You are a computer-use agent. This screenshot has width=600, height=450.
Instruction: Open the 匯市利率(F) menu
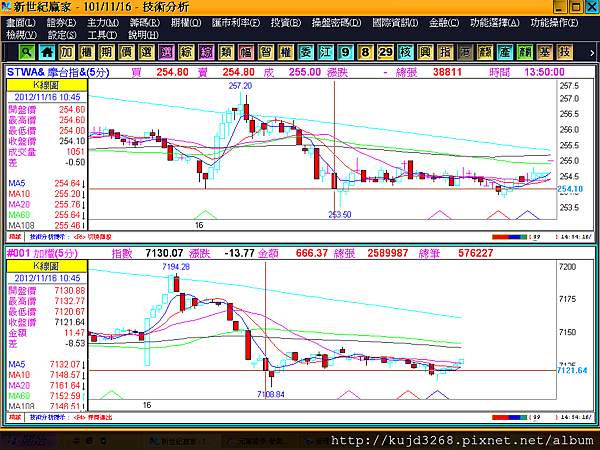(x=236, y=23)
